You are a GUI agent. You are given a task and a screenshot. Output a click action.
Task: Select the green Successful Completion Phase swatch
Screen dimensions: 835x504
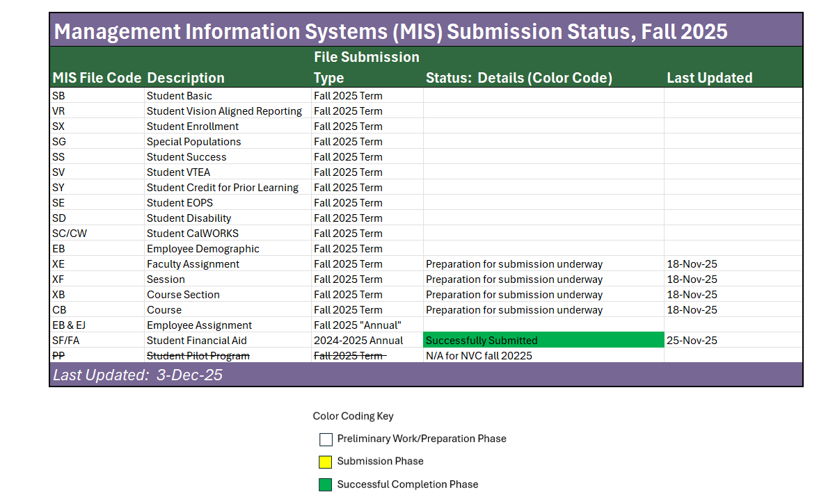click(325, 485)
